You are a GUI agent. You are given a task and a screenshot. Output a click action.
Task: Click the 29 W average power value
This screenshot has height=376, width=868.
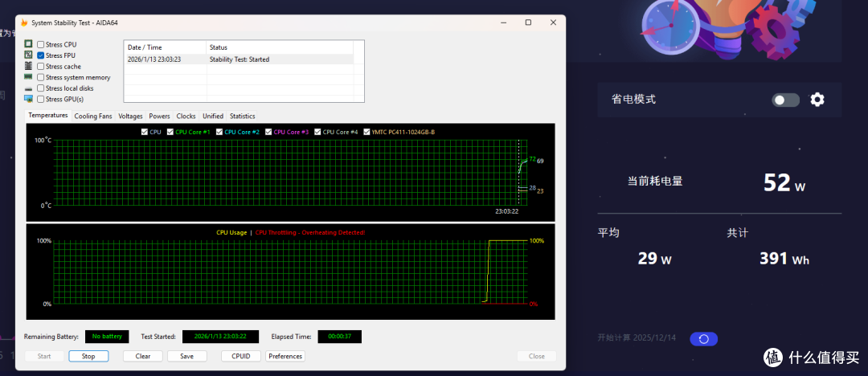click(654, 258)
